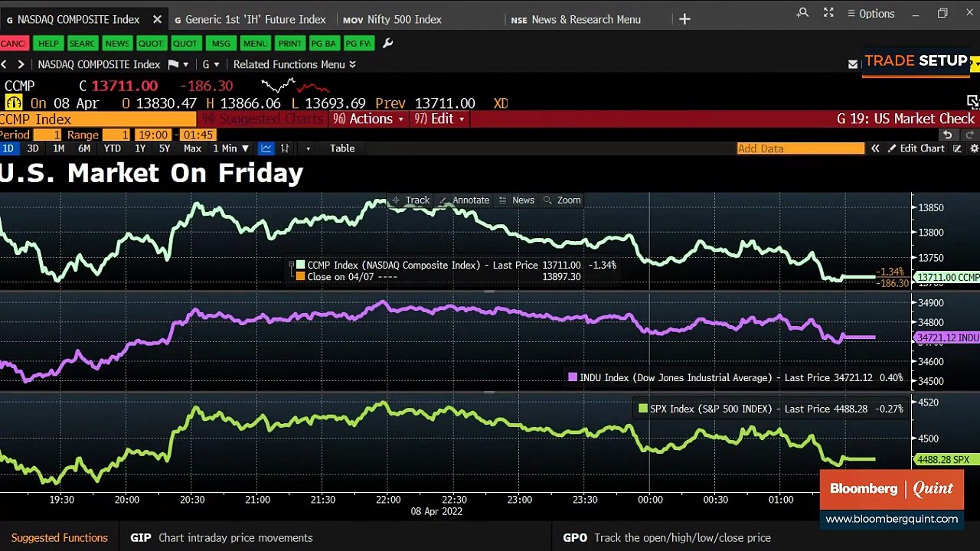
Task: Open the chart gear settings icon
Action: [x=974, y=148]
